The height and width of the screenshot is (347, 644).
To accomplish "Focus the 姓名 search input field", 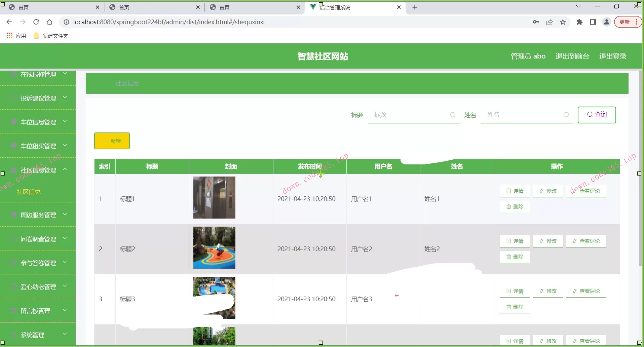I will coord(527,115).
